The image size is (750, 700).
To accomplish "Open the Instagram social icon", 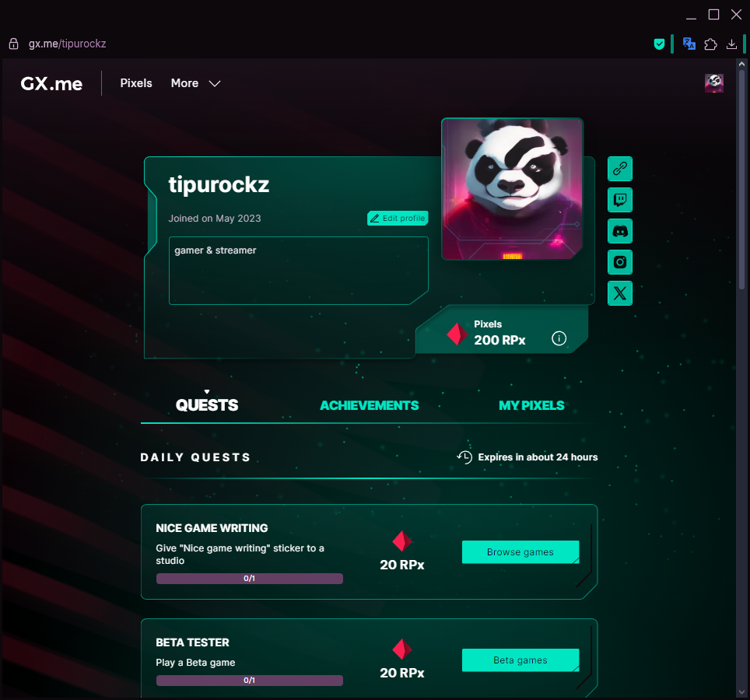I will pos(620,262).
